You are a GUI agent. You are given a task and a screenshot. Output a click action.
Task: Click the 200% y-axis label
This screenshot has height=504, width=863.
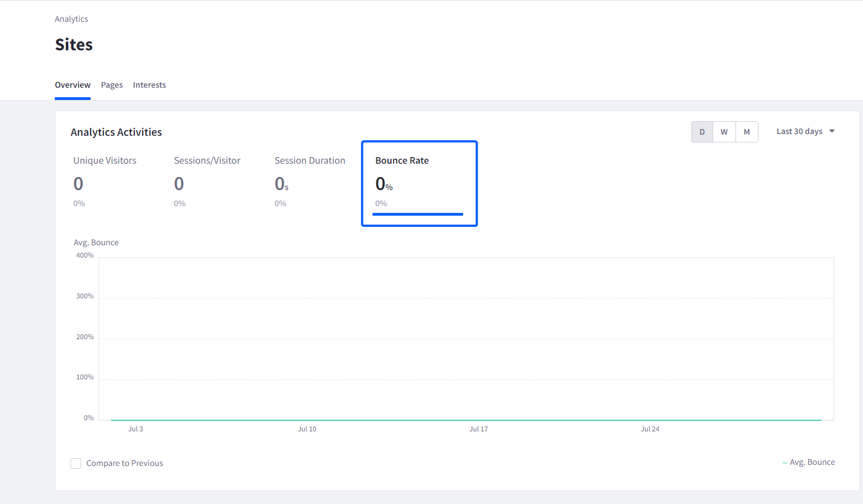85,337
